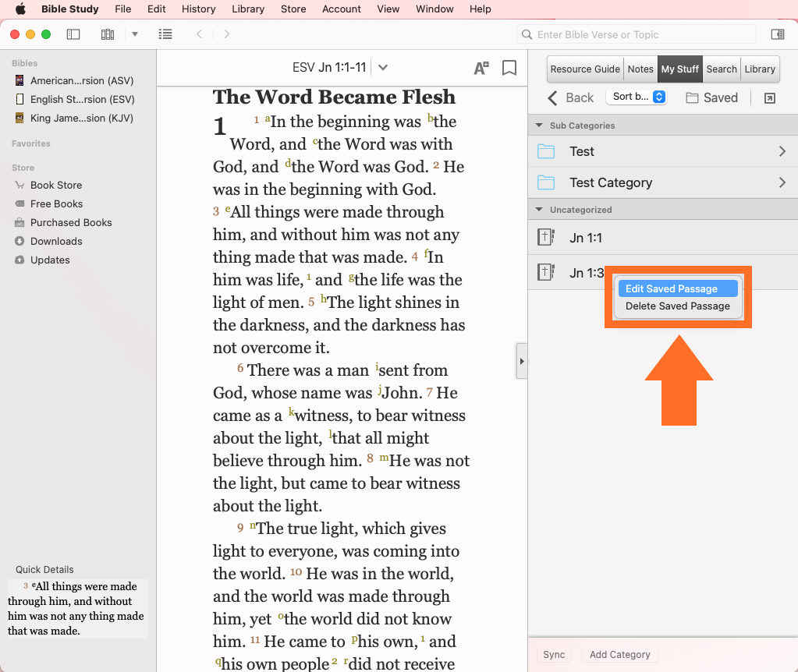The image size is (798, 672).
Task: Collapse the right panel with splitter arrow
Action: click(x=522, y=361)
